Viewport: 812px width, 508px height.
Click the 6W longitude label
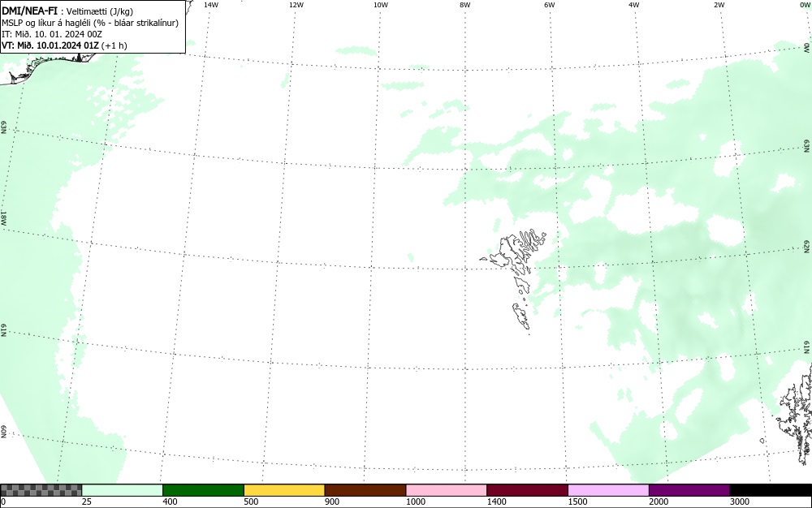coord(550,5)
